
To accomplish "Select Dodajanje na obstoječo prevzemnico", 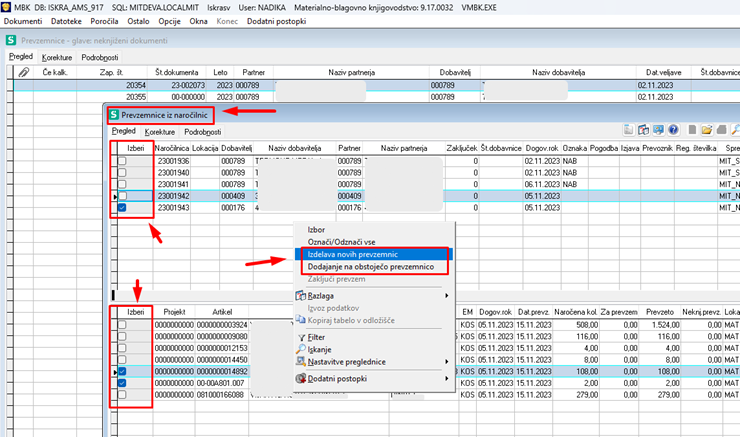I will pyautogui.click(x=373, y=267).
